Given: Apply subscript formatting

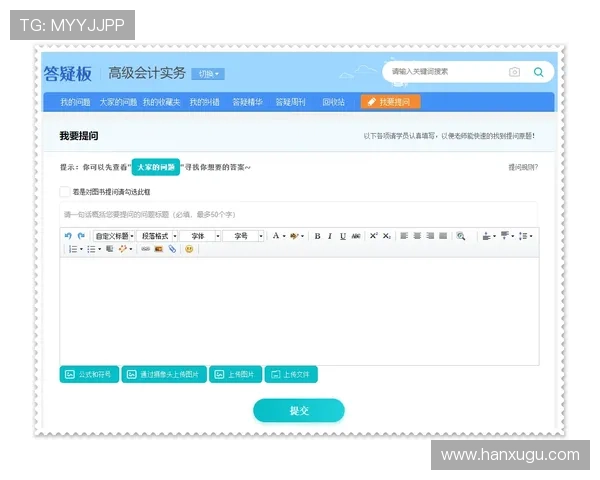Looking at the screenshot, I should point(387,236).
